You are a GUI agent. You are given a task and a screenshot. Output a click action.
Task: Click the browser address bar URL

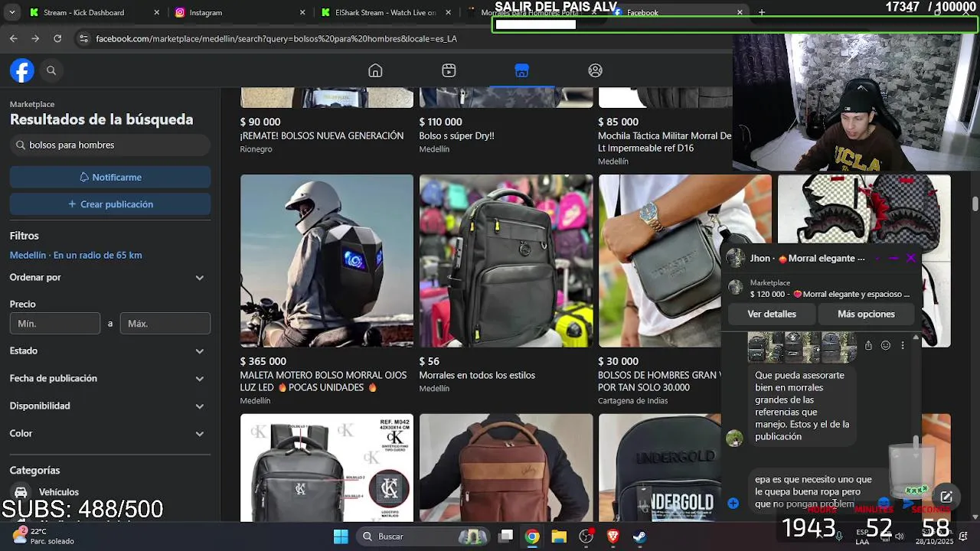(276, 38)
